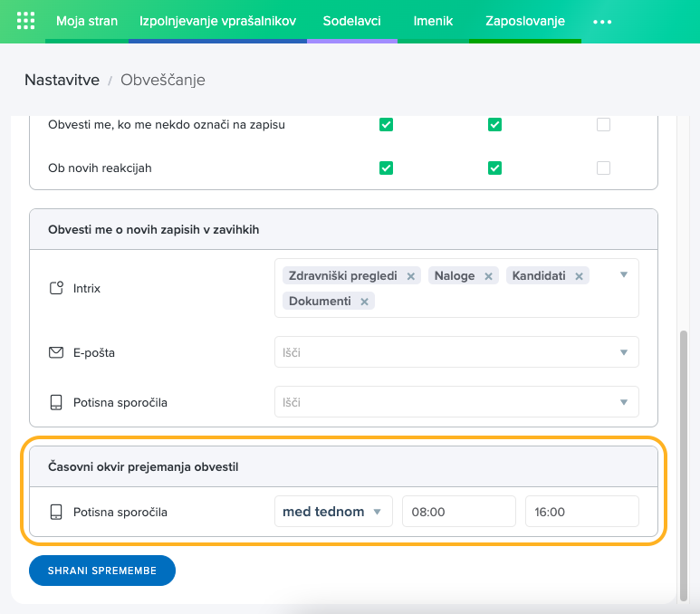
Task: Enable third checkbox for Ob novih reakcijah
Action: coord(603,168)
